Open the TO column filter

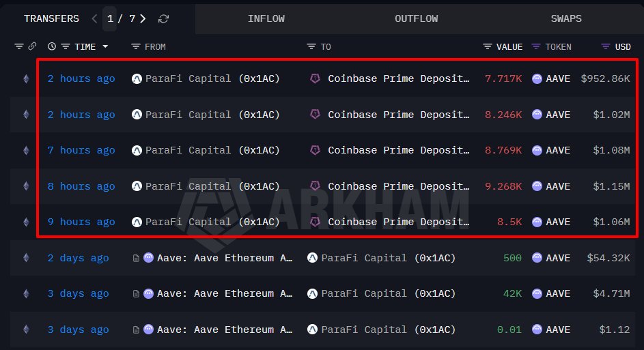[311, 46]
